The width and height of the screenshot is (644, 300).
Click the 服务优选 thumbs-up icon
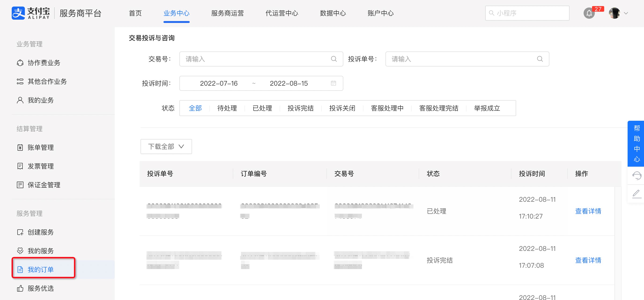tap(20, 288)
